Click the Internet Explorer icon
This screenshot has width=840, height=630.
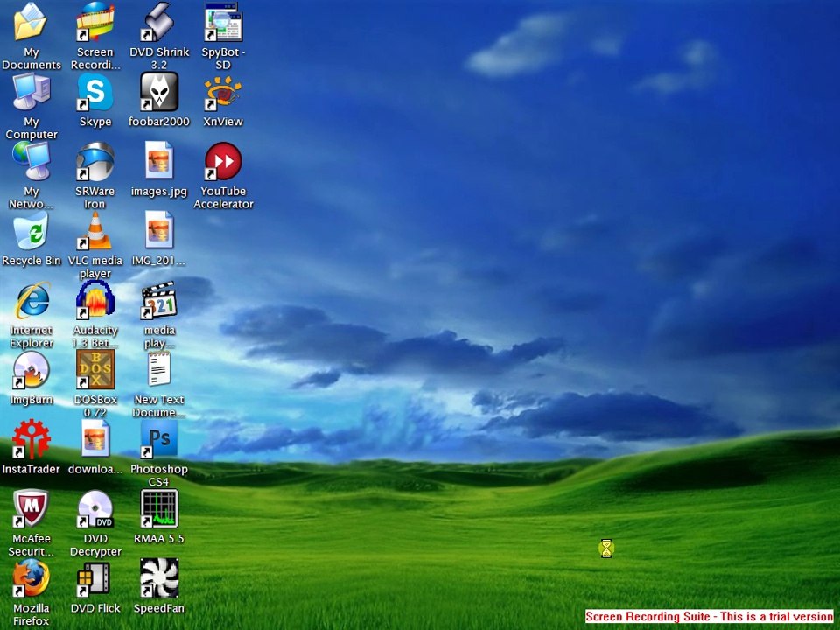[31, 300]
